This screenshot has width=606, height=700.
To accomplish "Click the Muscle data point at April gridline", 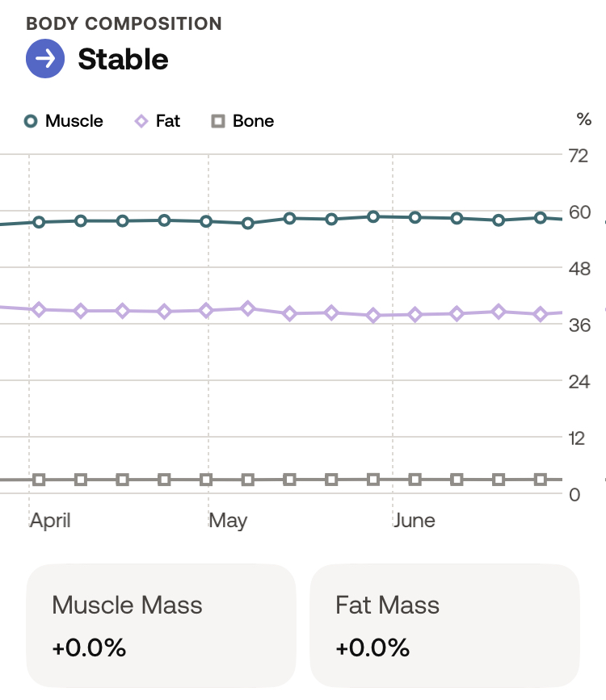I will (x=39, y=222).
